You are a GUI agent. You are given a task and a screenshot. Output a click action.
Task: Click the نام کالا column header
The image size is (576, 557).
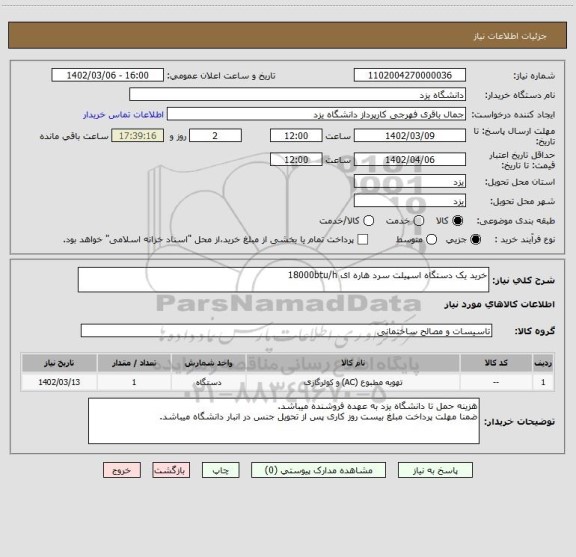coord(353,363)
